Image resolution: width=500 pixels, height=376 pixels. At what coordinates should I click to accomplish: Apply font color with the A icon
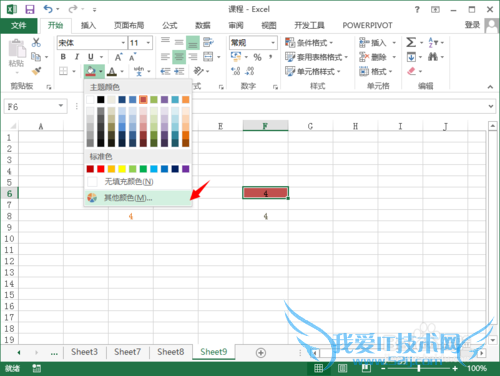112,71
